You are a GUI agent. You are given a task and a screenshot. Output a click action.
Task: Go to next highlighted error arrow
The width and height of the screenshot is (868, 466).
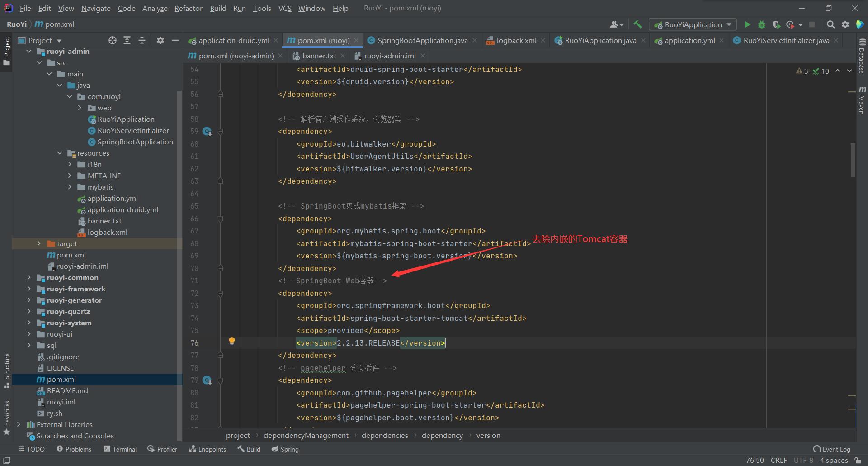(849, 71)
